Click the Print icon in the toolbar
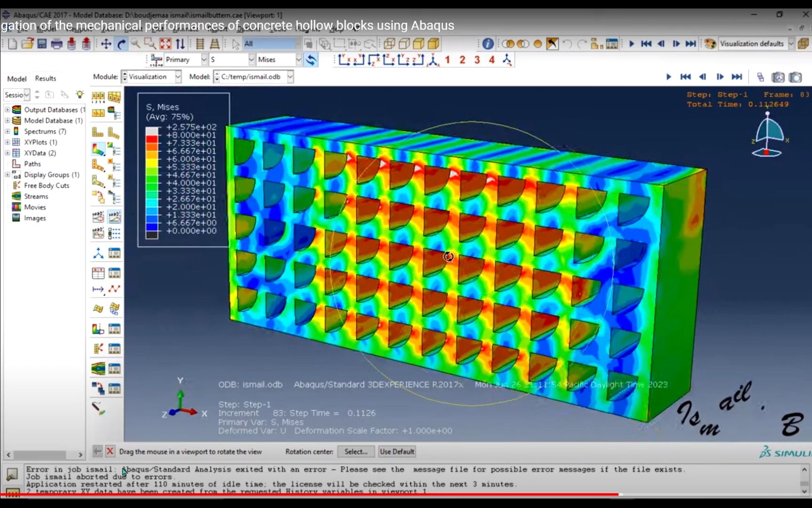812x508 pixels. click(57, 44)
